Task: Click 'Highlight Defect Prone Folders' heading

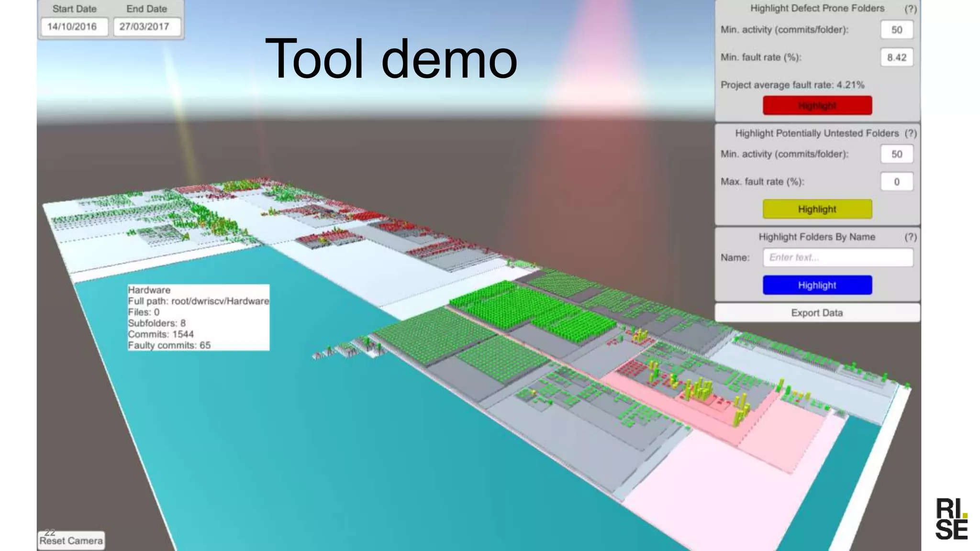Action: [x=817, y=8]
